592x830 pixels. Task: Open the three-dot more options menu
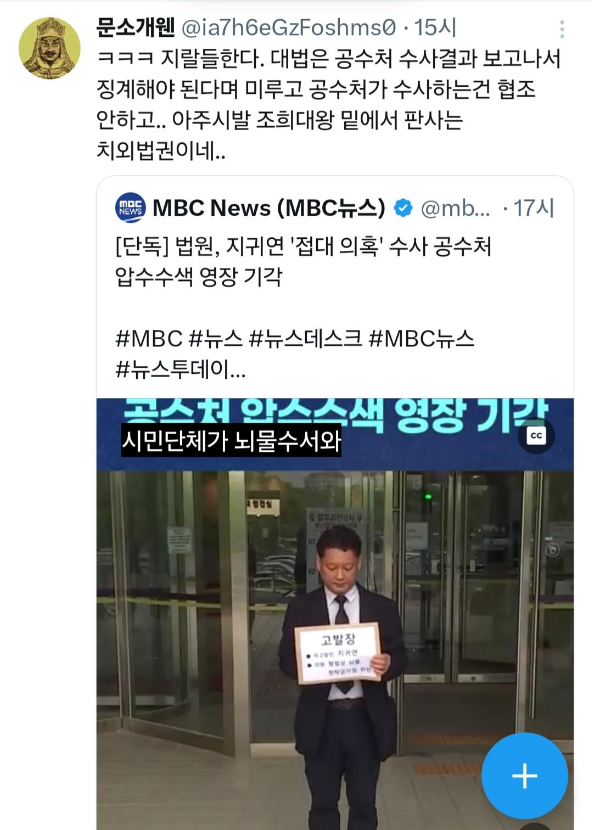562,29
